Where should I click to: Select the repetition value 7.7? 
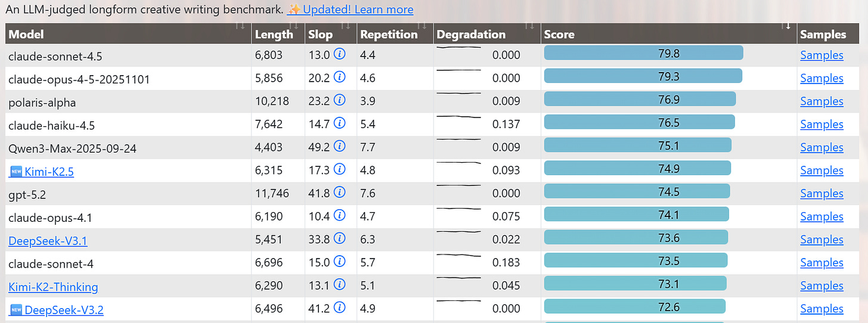[x=368, y=147]
